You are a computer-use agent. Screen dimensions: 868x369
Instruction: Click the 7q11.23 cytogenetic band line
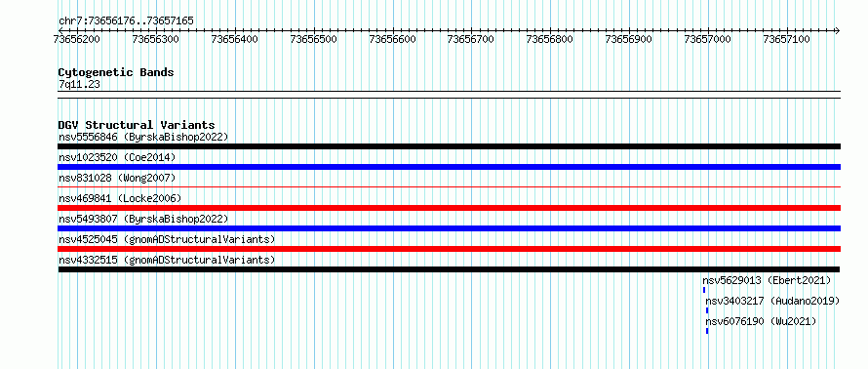click(449, 95)
